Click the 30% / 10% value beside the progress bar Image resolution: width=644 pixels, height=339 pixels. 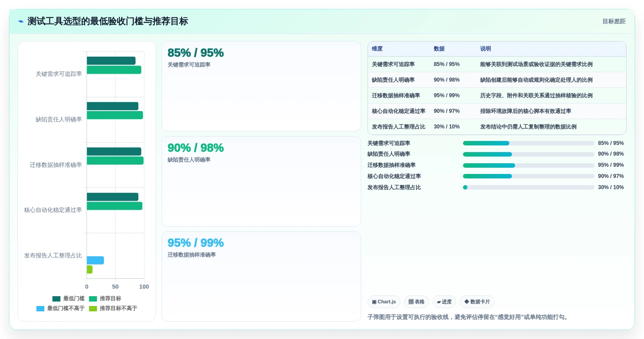coord(611,187)
